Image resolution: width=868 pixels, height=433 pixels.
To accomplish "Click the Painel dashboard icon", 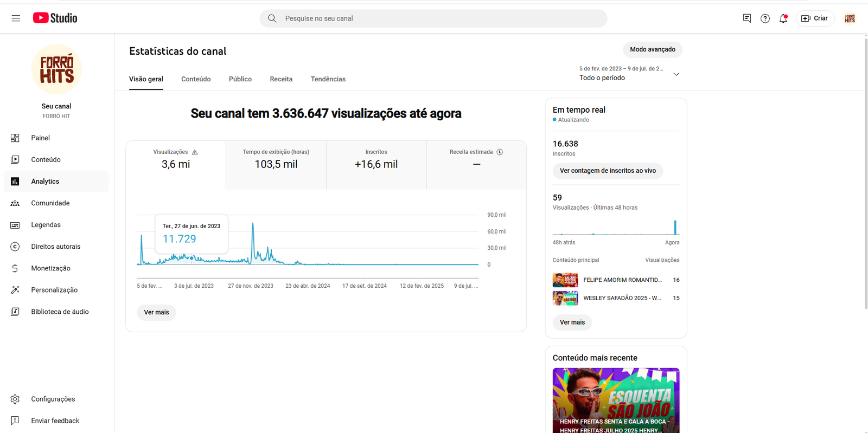I will pyautogui.click(x=15, y=138).
